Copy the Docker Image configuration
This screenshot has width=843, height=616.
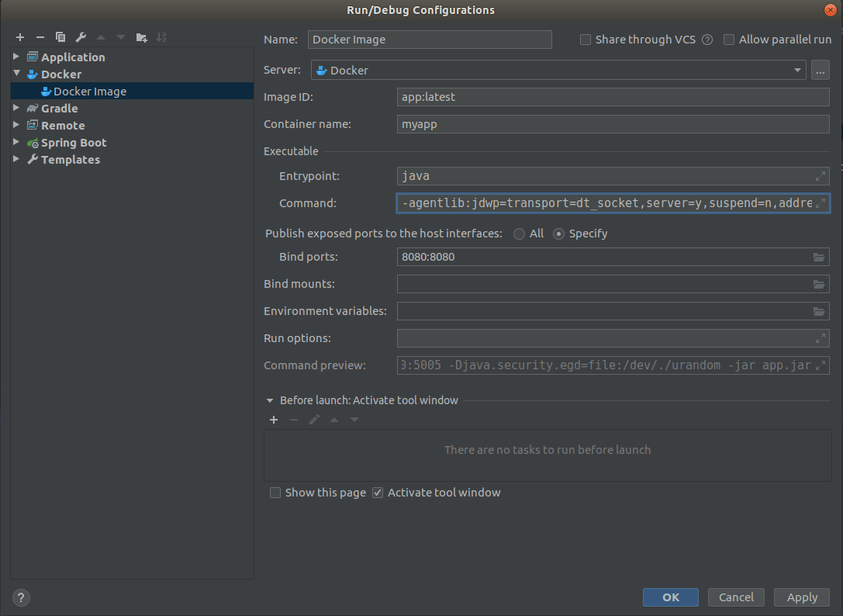click(x=60, y=36)
